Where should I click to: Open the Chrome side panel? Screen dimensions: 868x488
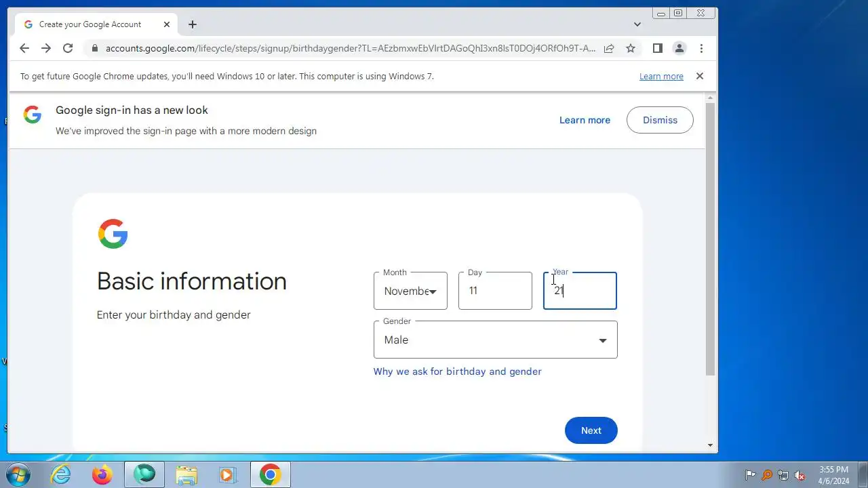pos(657,48)
